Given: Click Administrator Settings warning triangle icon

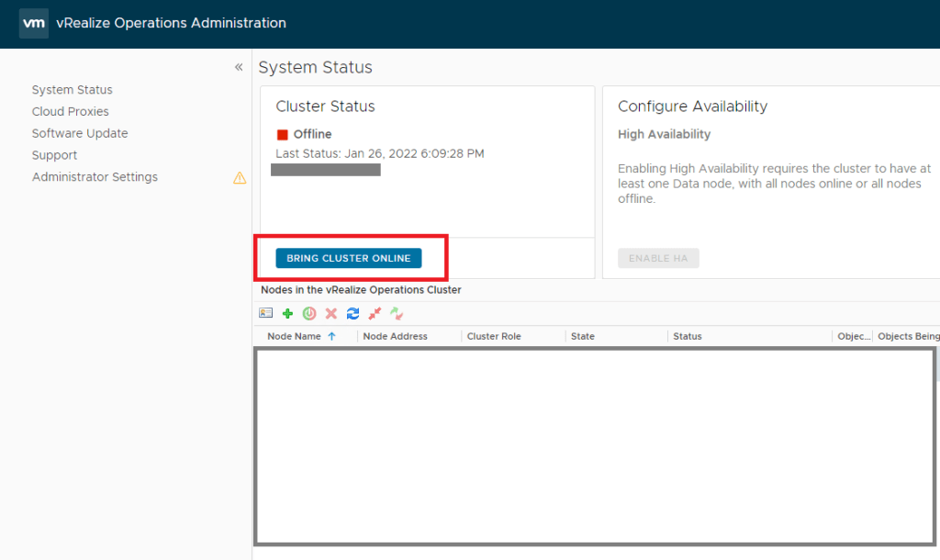Looking at the screenshot, I should (x=240, y=178).
